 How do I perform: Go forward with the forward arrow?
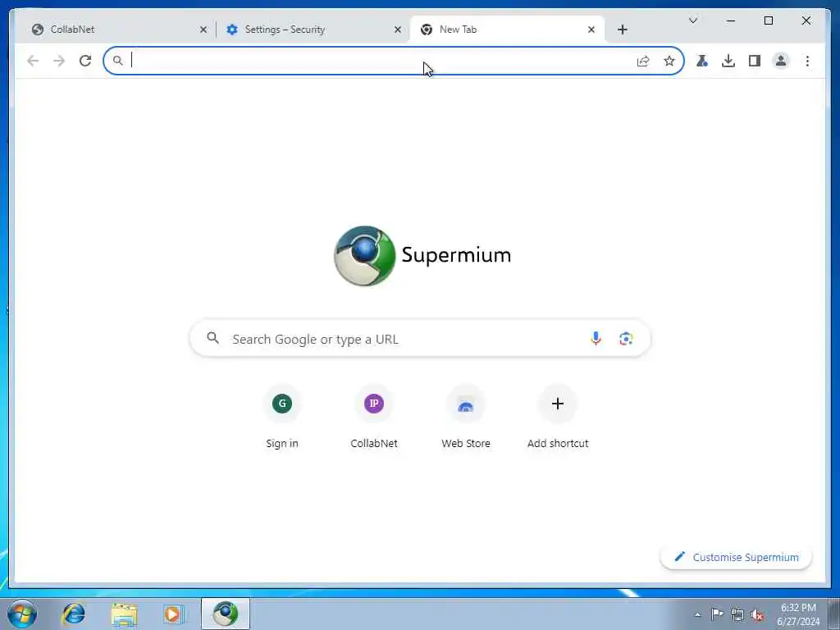click(59, 61)
